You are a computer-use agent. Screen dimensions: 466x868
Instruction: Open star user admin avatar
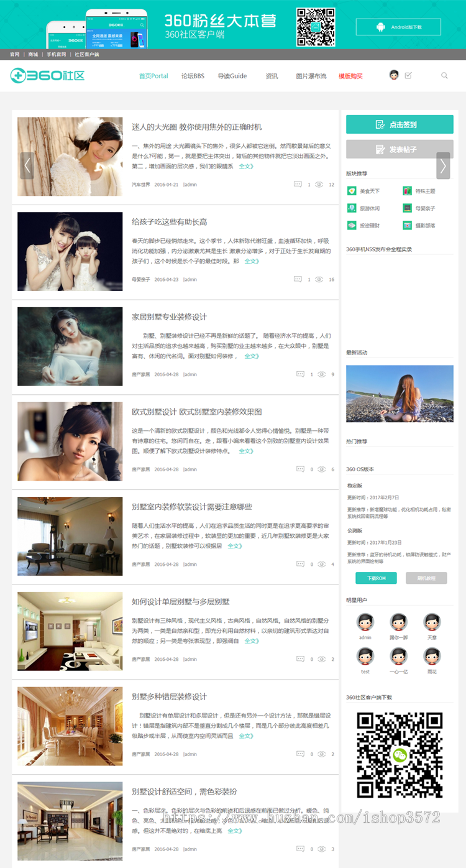coord(365,622)
